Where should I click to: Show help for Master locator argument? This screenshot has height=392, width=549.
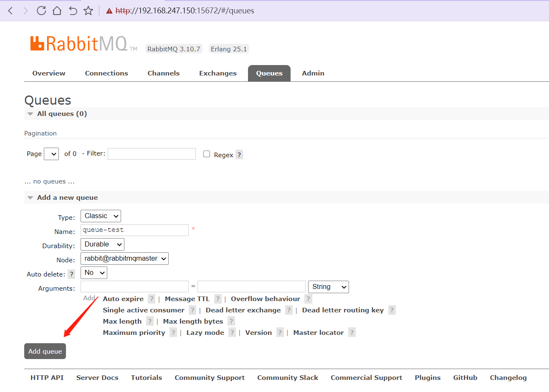352,333
